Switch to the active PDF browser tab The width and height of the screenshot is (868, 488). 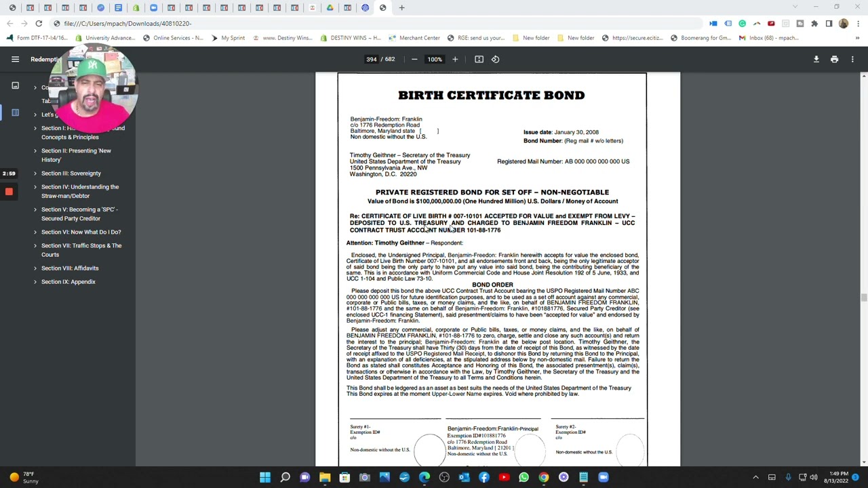click(x=383, y=7)
